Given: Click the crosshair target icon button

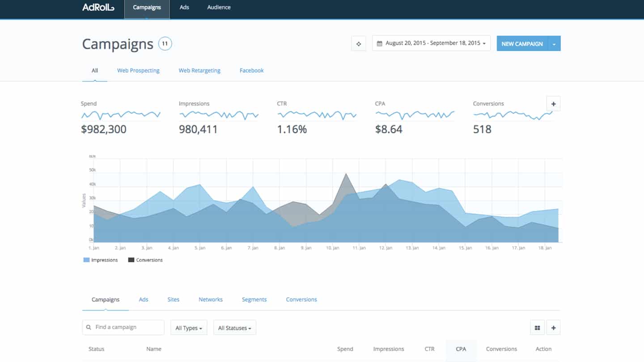Looking at the screenshot, I should click(x=358, y=44).
